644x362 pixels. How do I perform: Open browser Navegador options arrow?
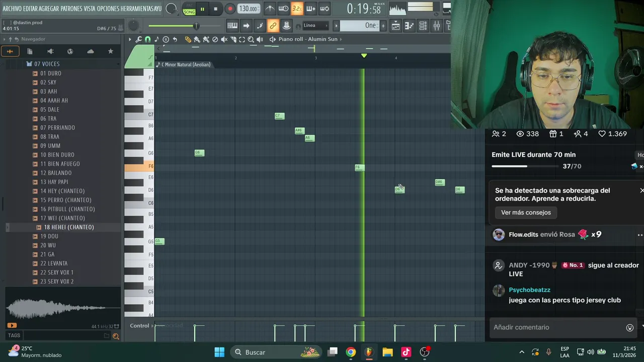click(4, 39)
